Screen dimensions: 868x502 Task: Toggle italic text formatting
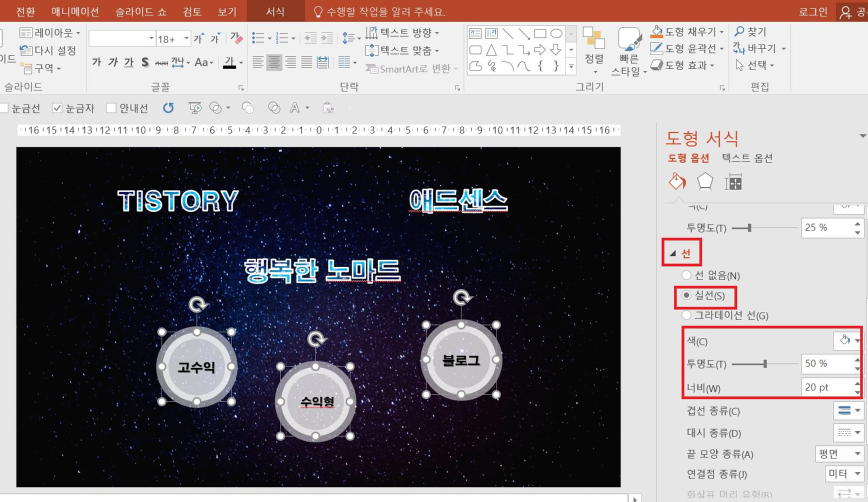[113, 63]
